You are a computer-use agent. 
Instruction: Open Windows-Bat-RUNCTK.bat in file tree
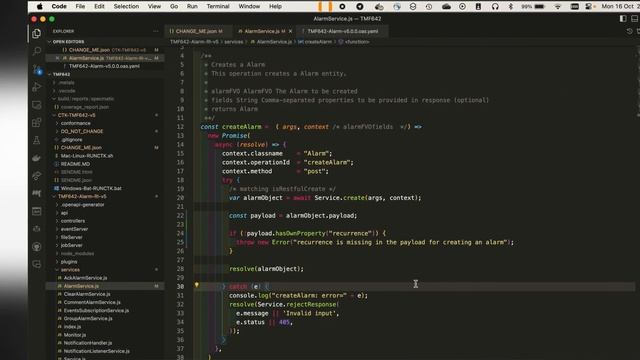tap(91, 188)
